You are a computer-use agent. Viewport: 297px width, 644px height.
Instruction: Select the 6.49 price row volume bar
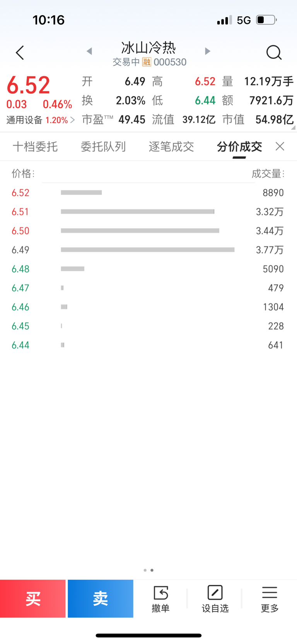[x=148, y=250]
